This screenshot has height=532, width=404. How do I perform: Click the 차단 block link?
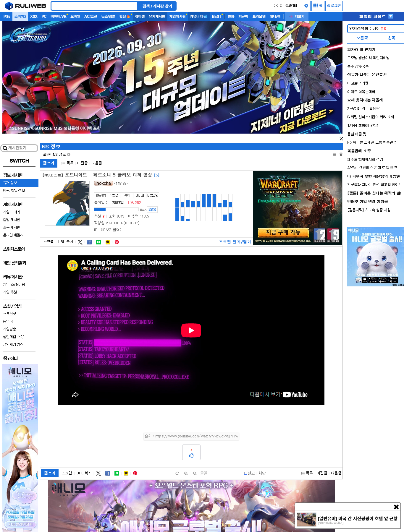coord(262,473)
